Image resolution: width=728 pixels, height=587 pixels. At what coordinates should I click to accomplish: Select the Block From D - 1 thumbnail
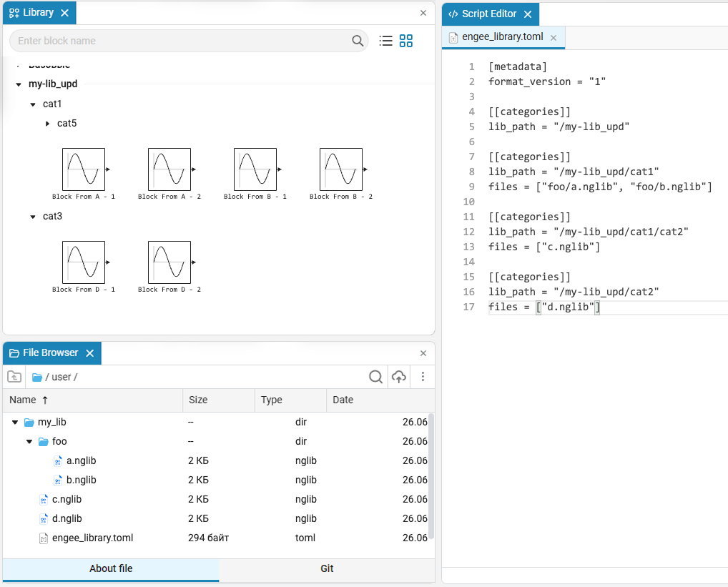point(84,262)
